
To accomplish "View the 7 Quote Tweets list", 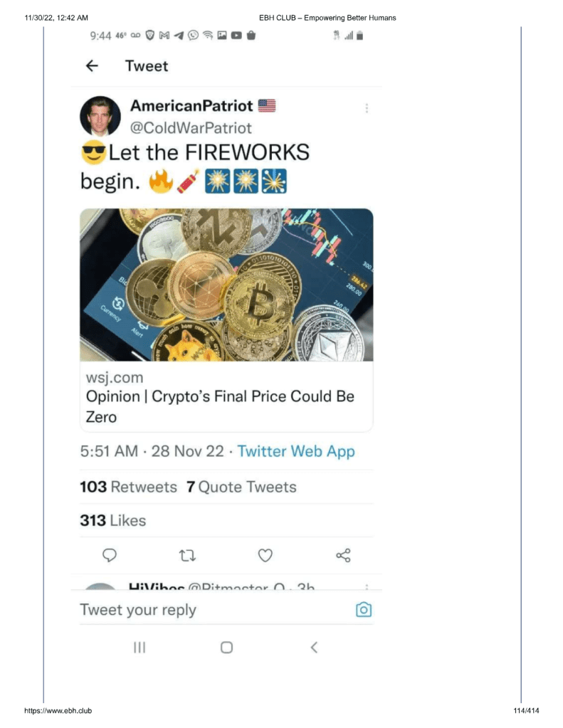I will tap(241, 487).
